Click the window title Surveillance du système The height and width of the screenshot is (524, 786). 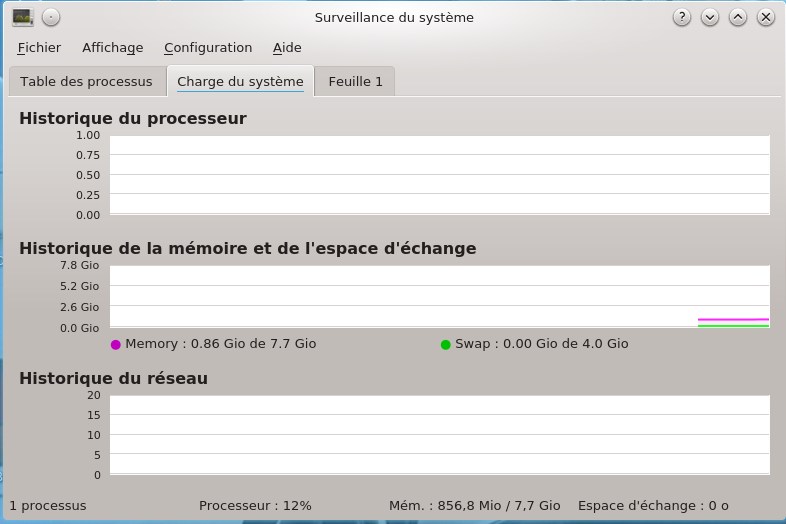[394, 18]
